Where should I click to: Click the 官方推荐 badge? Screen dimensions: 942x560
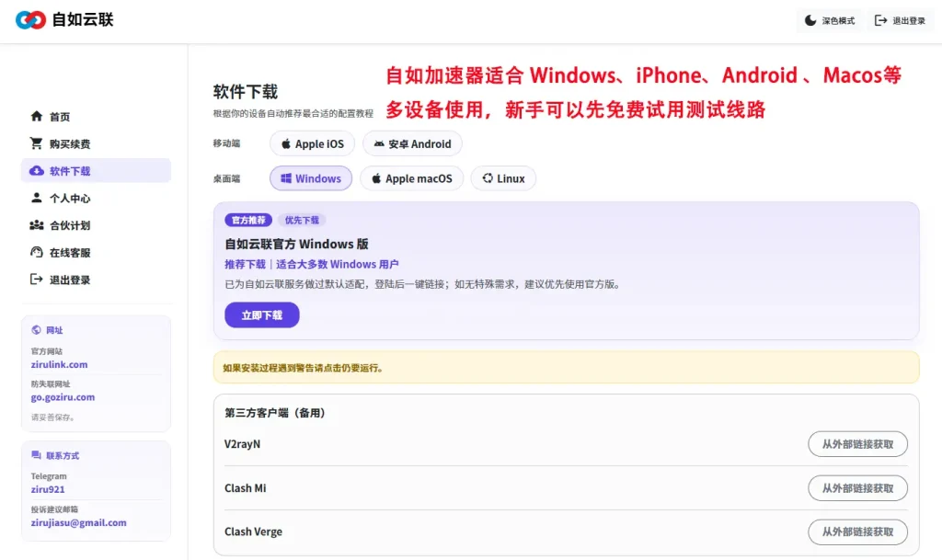pyautogui.click(x=248, y=221)
